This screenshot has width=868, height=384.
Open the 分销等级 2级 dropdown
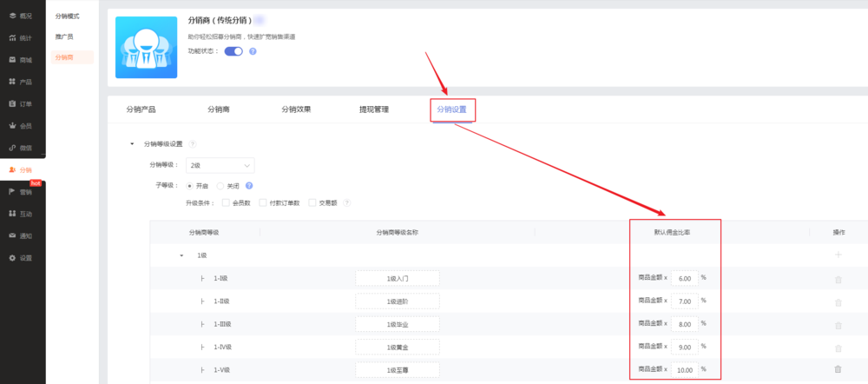pos(220,165)
